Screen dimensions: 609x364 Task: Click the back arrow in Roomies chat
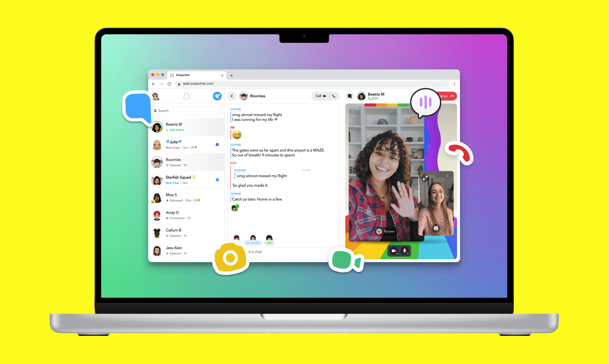pos(232,96)
